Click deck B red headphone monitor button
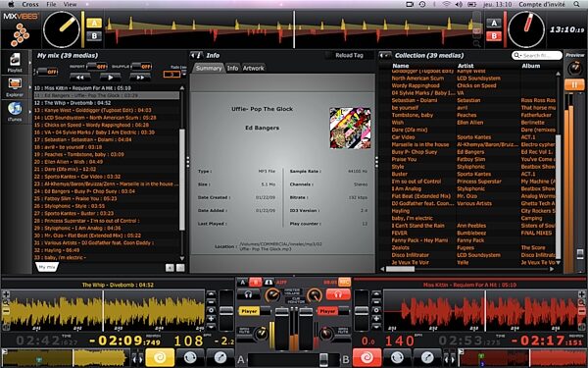The image size is (588, 368). click(338, 294)
